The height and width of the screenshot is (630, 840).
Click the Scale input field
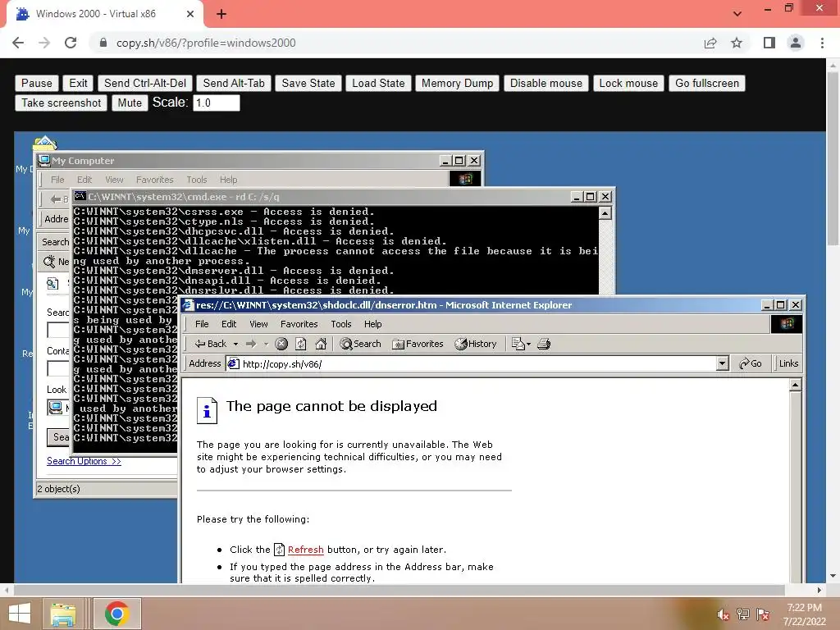pyautogui.click(x=217, y=103)
